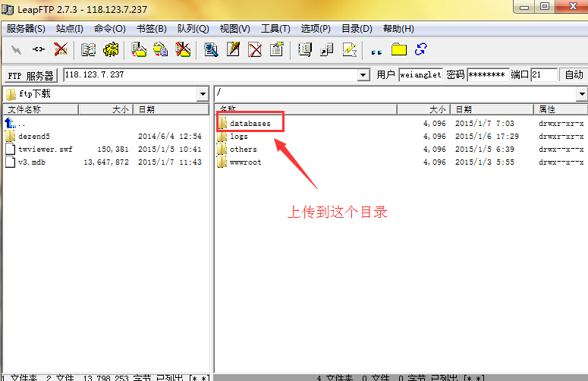588x381 pixels.
Task: Click the FTP 服务器 button
Action: 31,76
